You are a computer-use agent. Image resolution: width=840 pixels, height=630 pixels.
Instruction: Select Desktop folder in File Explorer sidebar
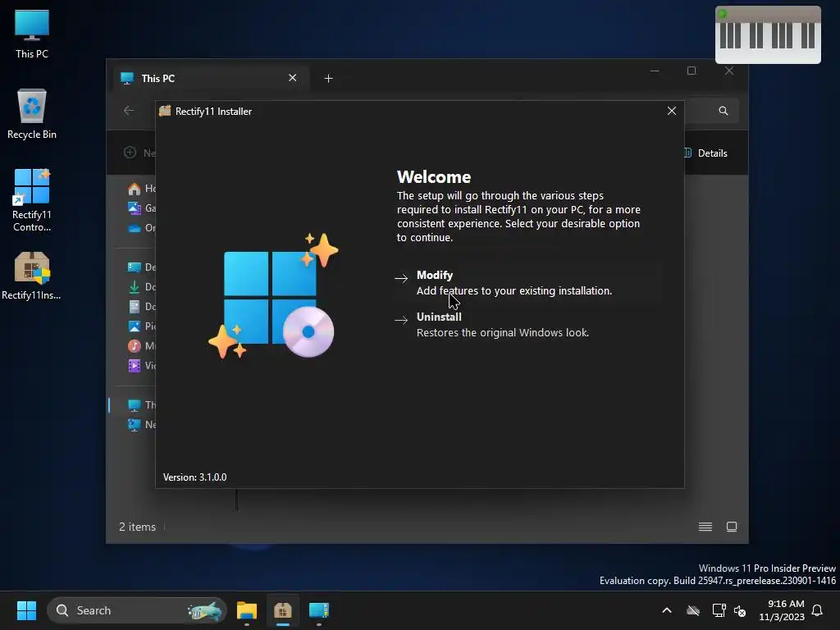[141, 267]
